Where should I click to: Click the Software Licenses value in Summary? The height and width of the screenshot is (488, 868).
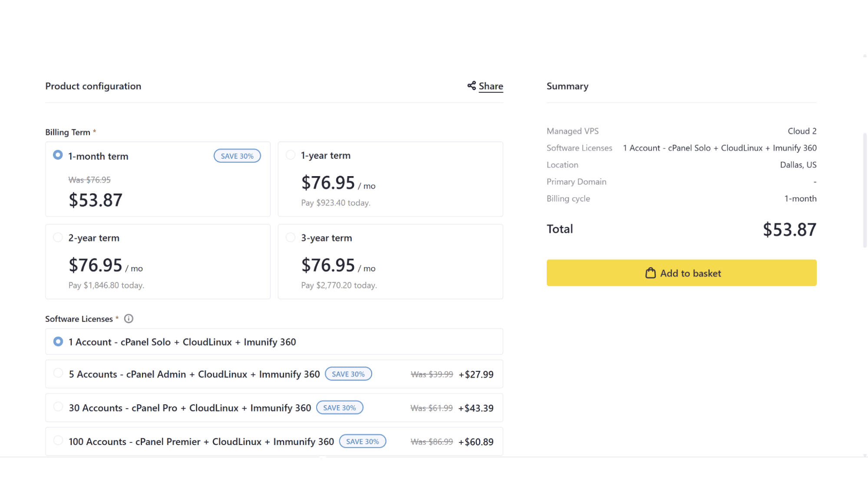pos(719,148)
